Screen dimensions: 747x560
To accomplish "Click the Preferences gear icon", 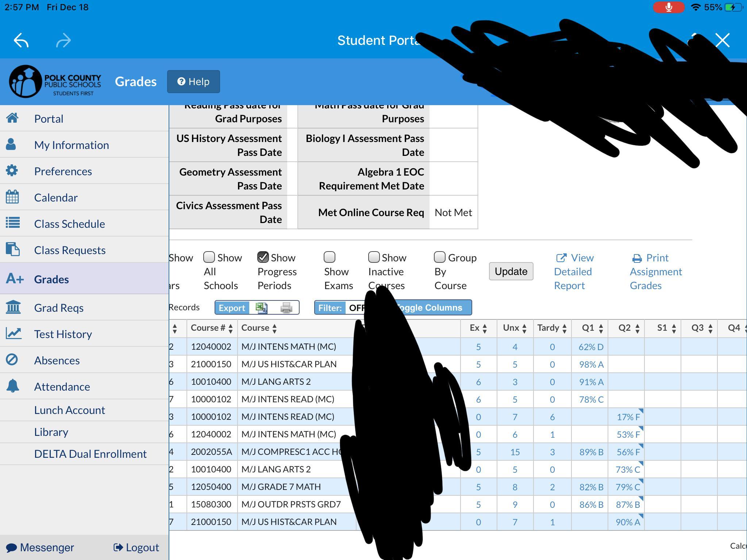I will [12, 171].
